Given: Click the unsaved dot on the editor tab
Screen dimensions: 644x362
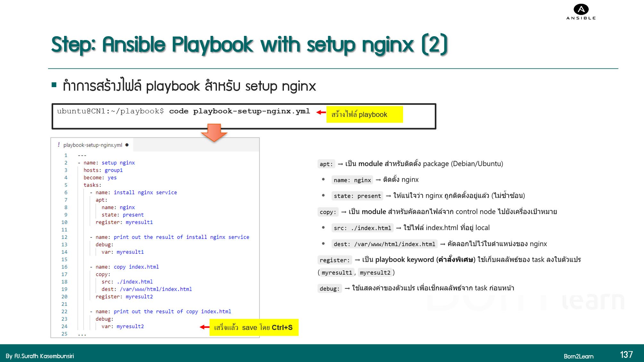Looking at the screenshot, I should point(127,145).
